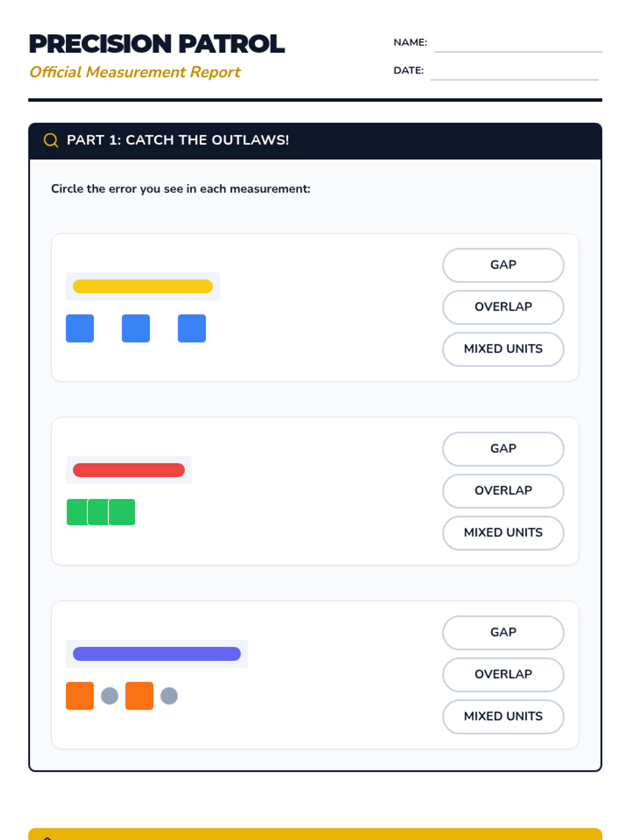
Task: Pick MIXED UNITS for the purple bar measurement
Action: (503, 717)
